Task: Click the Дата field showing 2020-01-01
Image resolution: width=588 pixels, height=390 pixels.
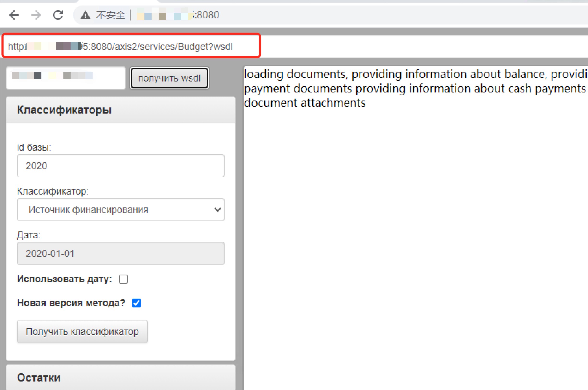Action: point(121,254)
